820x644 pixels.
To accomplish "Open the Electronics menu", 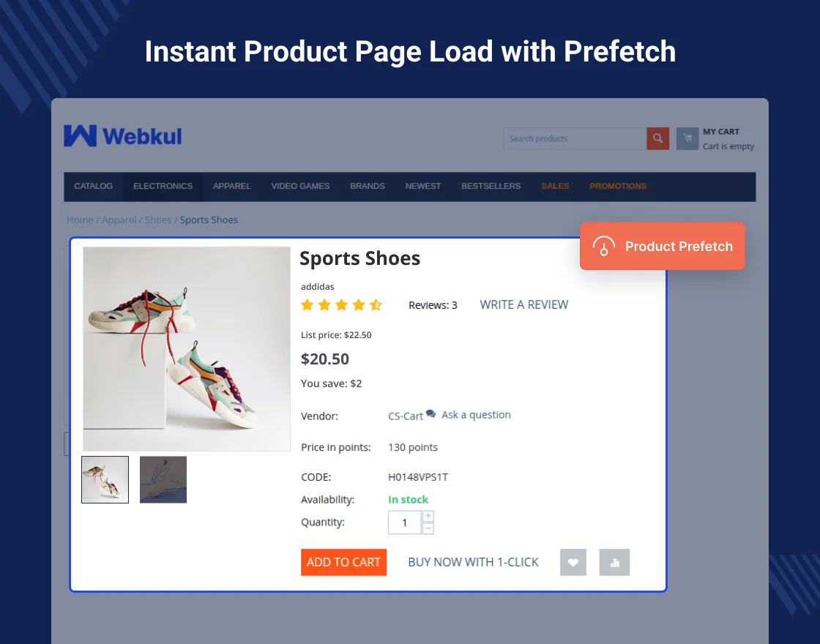I will 163,186.
